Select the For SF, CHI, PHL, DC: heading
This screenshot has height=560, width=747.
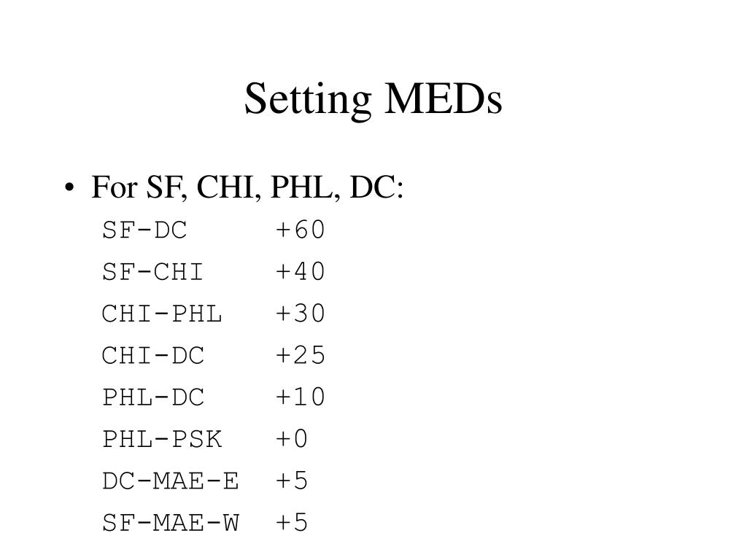pyautogui.click(x=247, y=187)
